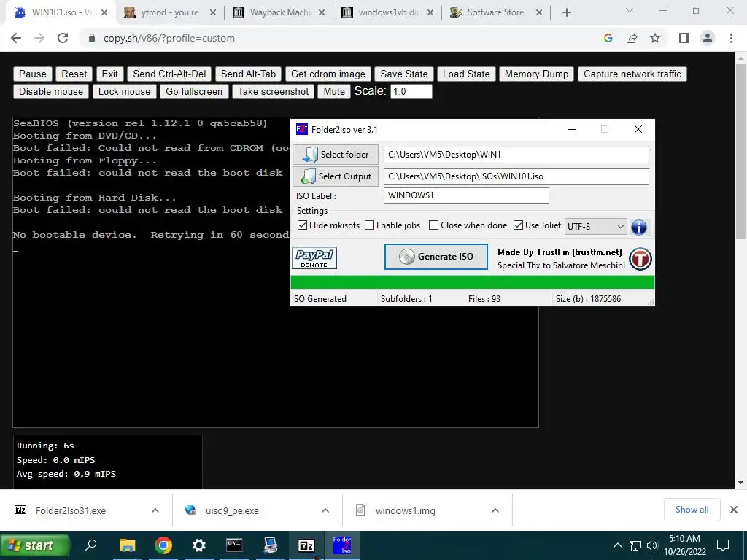The width and height of the screenshot is (747, 560).
Task: Close the downloads bar
Action: tap(734, 510)
